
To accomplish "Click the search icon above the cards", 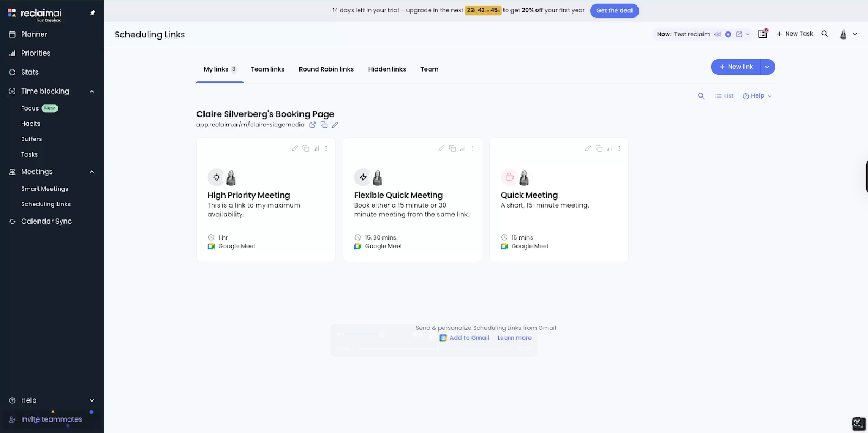I will (x=701, y=96).
